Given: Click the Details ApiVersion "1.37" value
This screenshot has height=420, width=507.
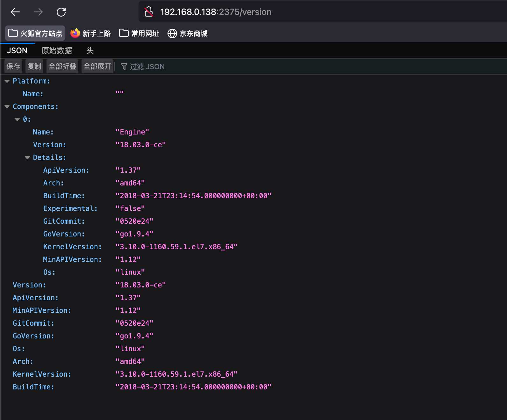Looking at the screenshot, I should click(128, 170).
